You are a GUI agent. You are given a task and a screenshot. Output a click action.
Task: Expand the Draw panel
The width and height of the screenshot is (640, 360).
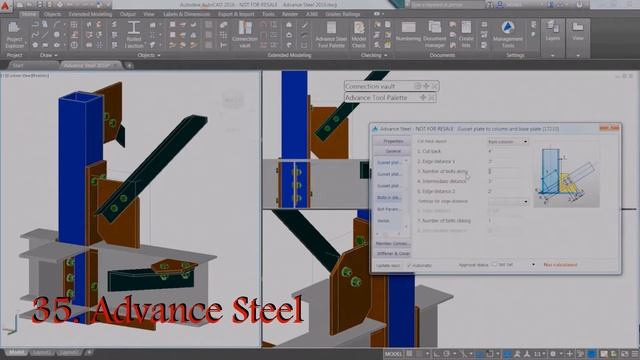49,55
